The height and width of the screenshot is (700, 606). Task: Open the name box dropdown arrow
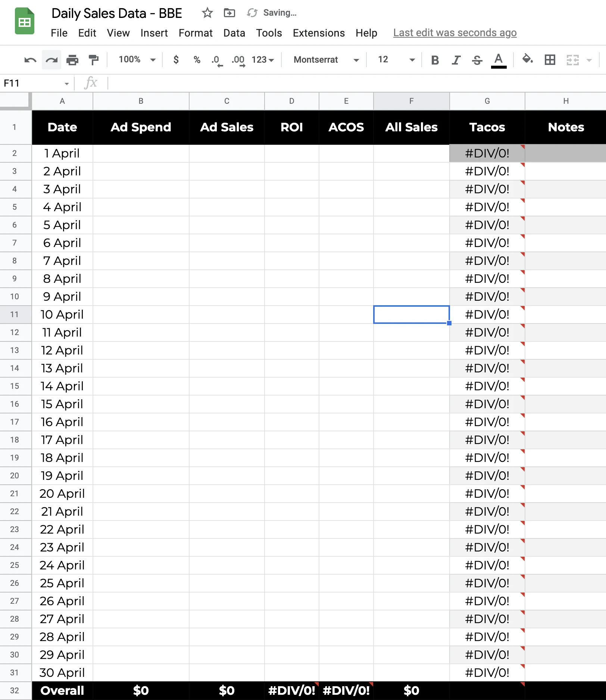[x=66, y=84]
